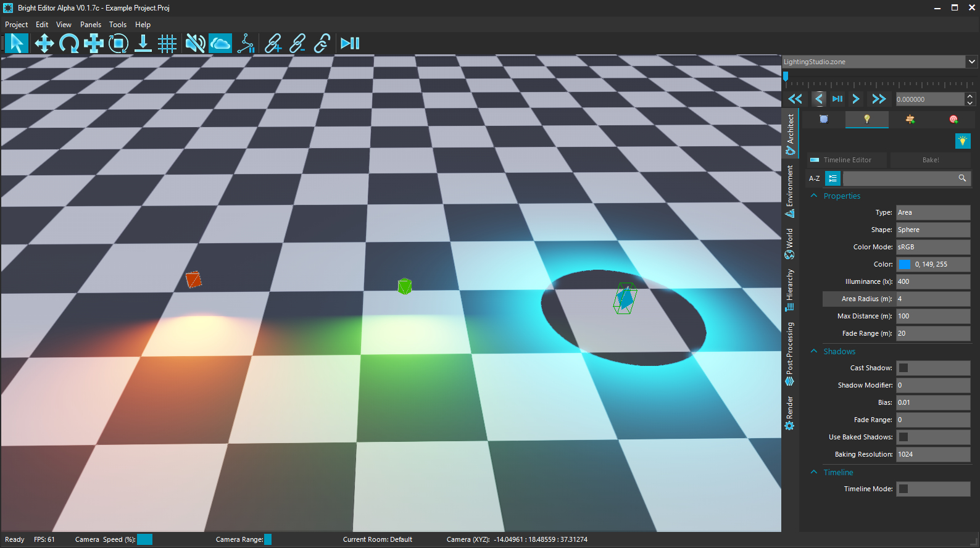Switch to the red target-add tab
The image size is (980, 548).
[953, 119]
